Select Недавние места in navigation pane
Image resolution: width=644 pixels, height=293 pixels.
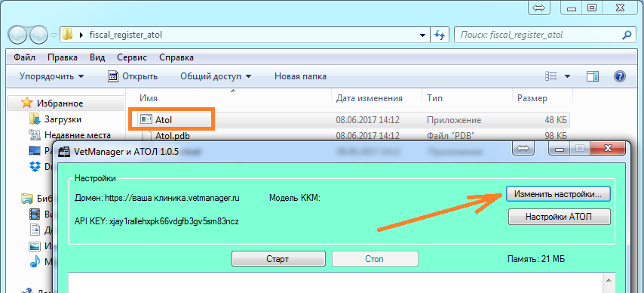click(77, 135)
